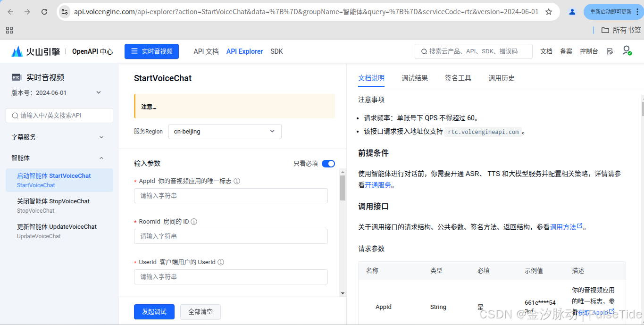
Task: Click the StartVoiceChat page heading
Action: (163, 78)
